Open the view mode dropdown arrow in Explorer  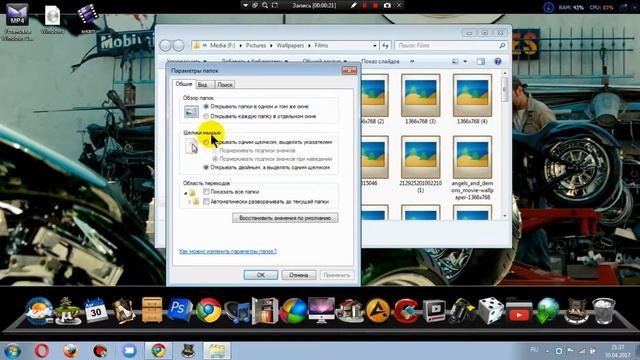coord(465,61)
